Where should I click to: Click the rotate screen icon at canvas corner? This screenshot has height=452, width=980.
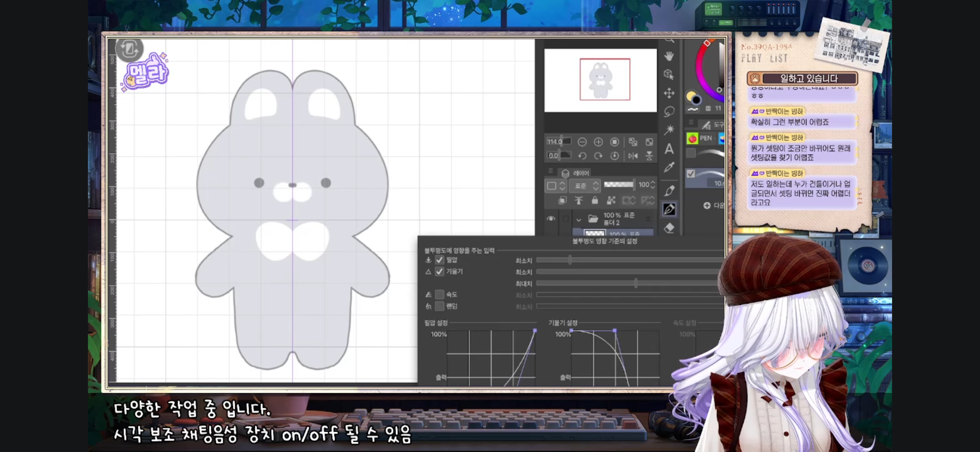click(x=129, y=49)
